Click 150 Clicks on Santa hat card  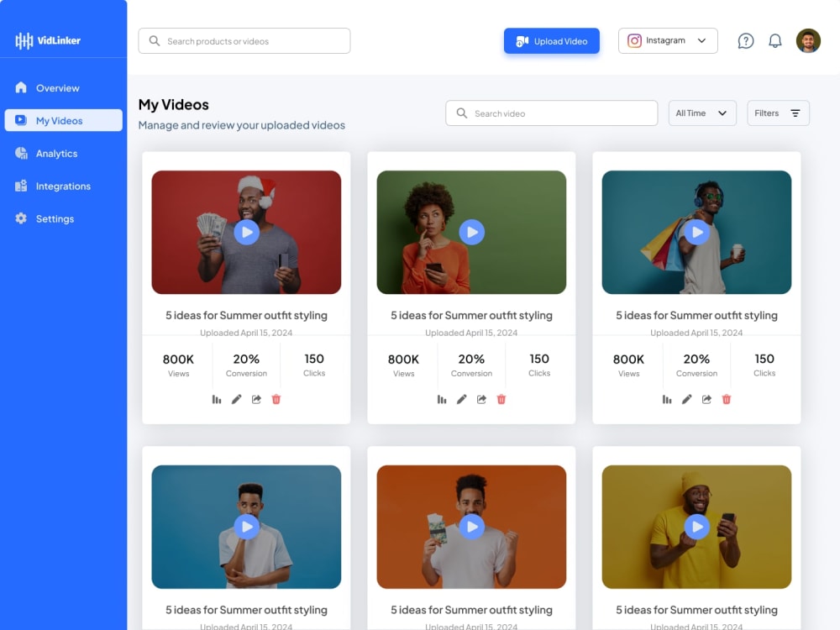point(314,365)
